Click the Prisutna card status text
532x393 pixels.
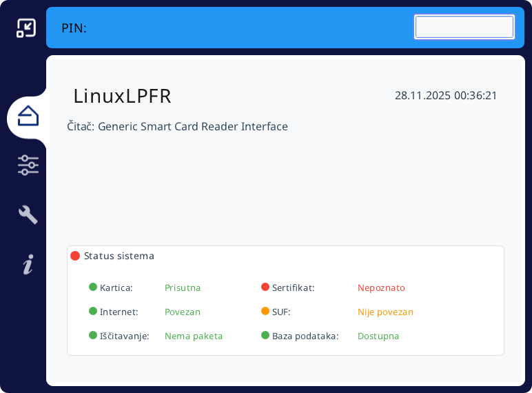tap(183, 288)
